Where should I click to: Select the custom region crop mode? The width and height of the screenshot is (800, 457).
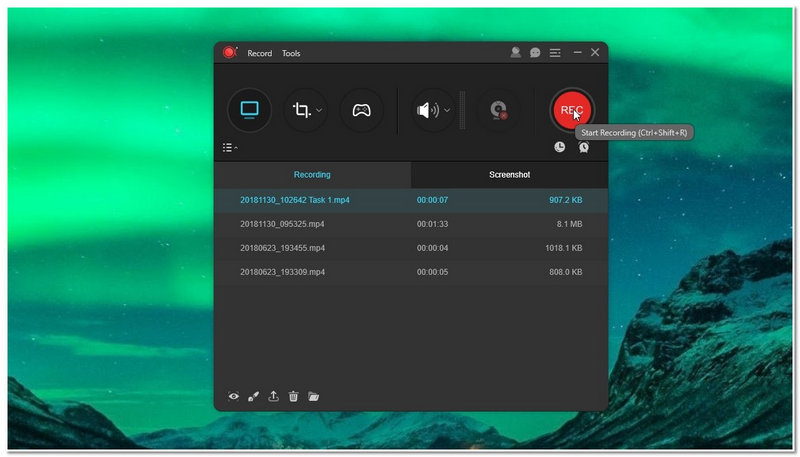[300, 110]
